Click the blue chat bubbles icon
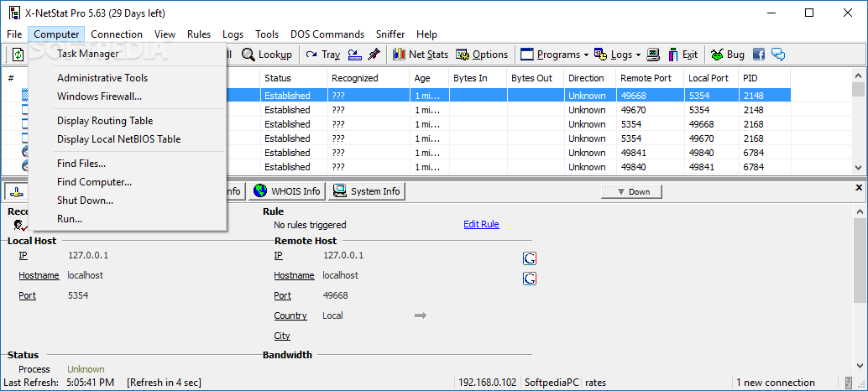This screenshot has height=391, width=868. pos(778,55)
